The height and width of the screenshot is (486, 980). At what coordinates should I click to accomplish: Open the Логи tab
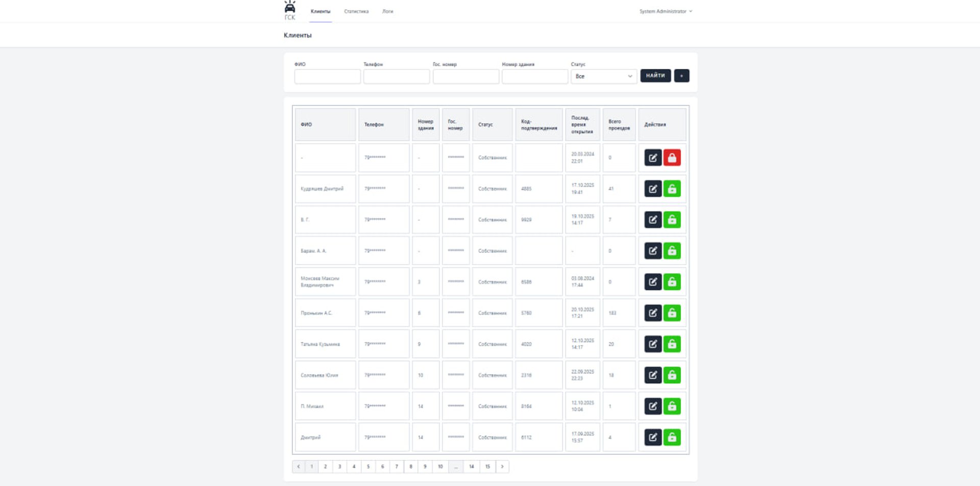click(x=388, y=11)
